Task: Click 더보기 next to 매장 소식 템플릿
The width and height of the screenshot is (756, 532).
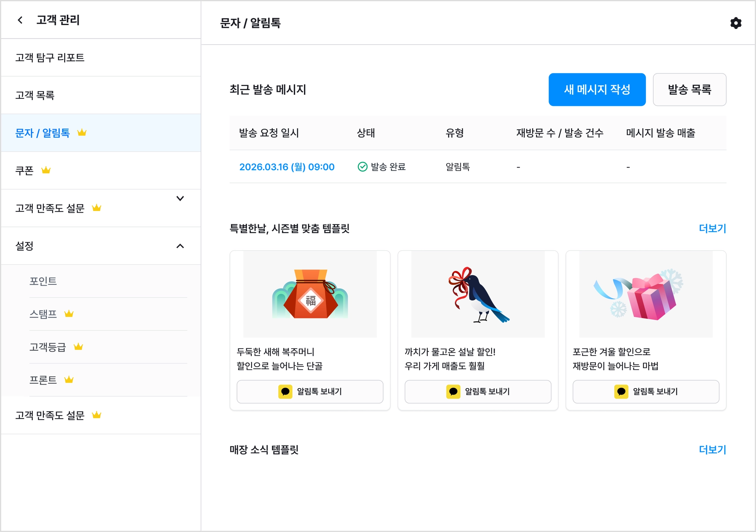Action: [x=712, y=449]
